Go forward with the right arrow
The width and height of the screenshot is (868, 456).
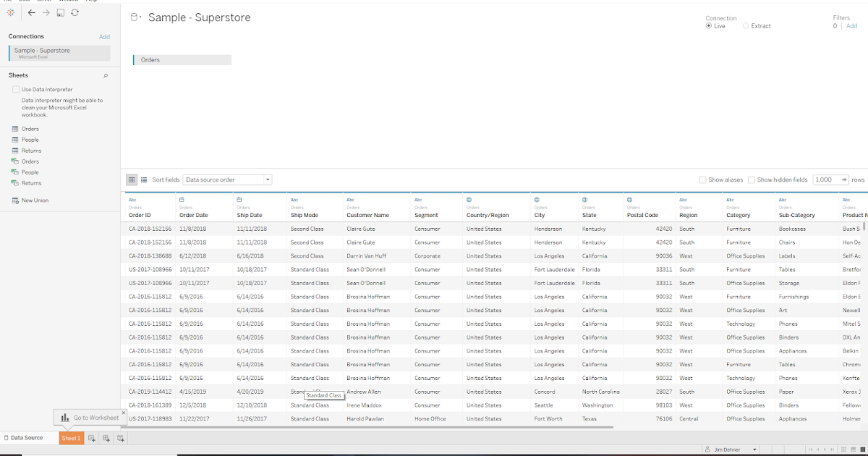tap(46, 13)
